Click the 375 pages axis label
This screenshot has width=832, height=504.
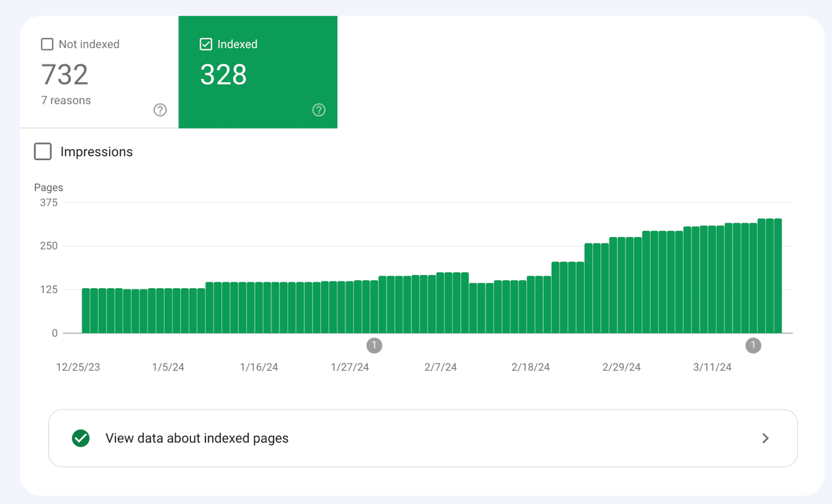(49, 203)
